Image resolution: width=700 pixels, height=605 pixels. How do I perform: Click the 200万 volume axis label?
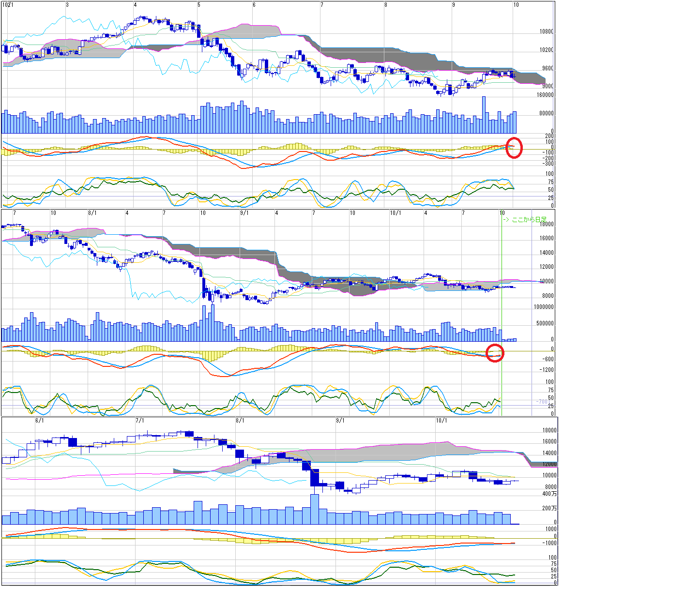(x=549, y=508)
